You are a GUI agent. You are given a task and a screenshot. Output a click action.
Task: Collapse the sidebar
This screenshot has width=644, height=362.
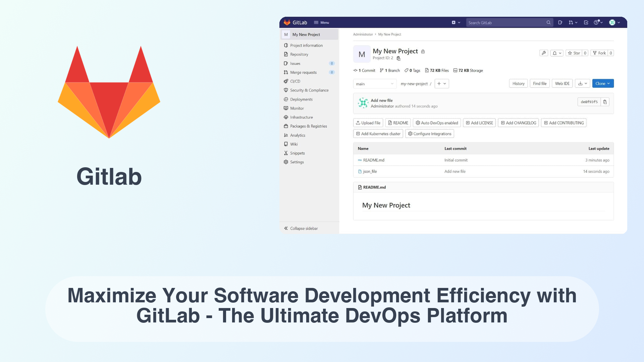301,228
